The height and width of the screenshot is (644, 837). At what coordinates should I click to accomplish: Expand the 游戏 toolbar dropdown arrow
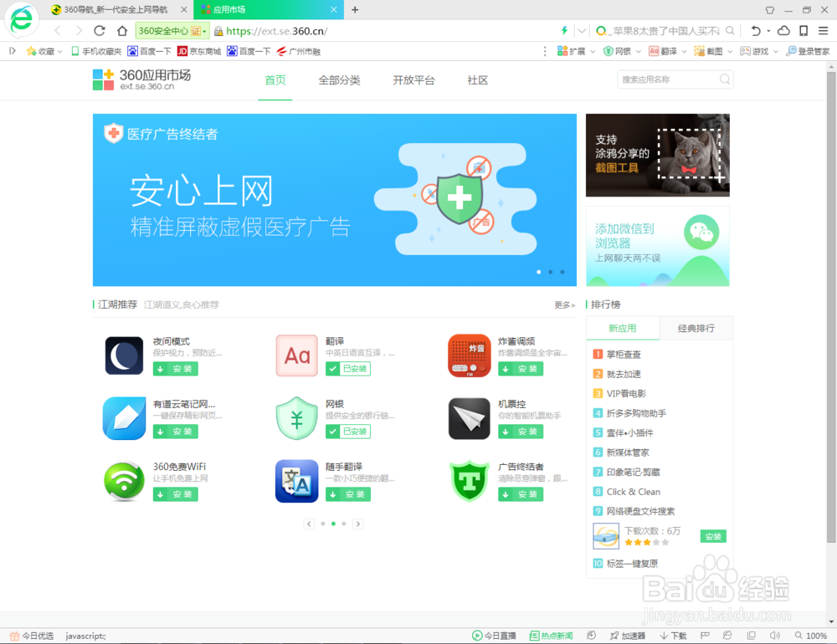[x=776, y=52]
